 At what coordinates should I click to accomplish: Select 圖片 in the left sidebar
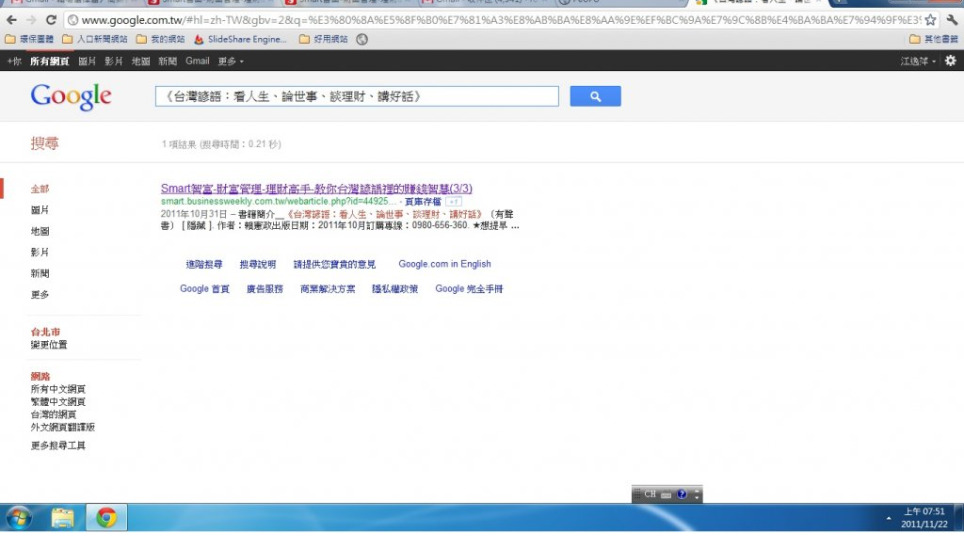click(40, 210)
